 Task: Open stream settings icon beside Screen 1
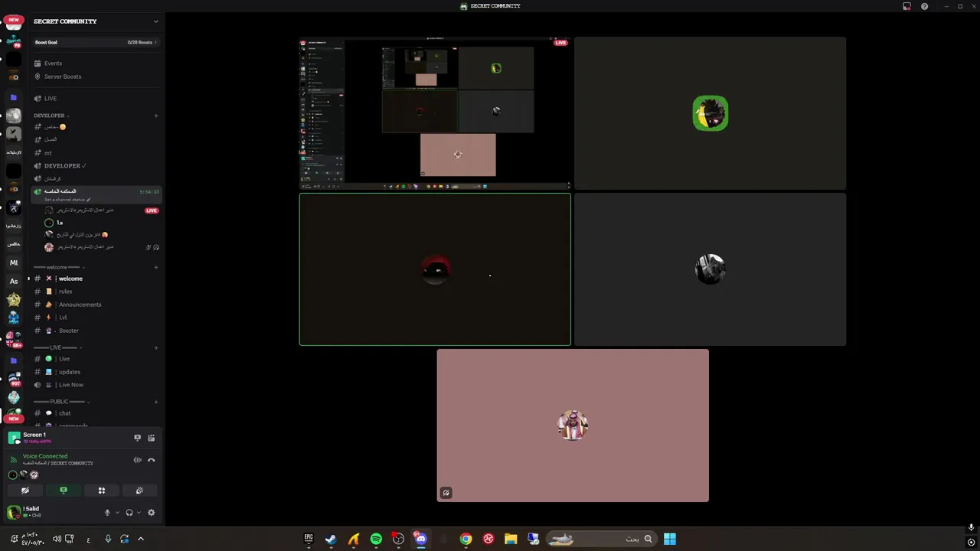pyautogui.click(x=152, y=438)
